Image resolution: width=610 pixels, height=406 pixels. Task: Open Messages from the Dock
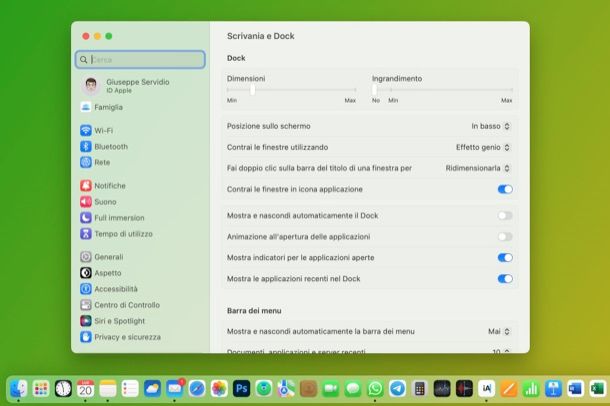click(x=353, y=388)
